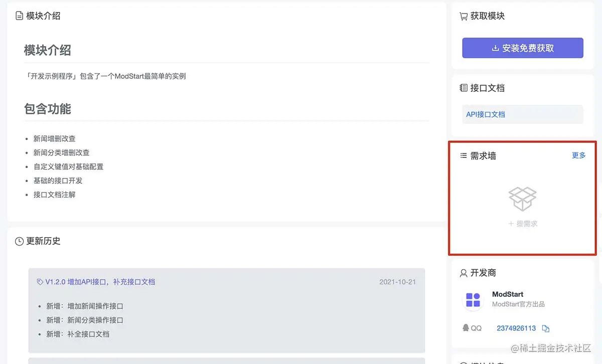602x364 pixels.
Task: Open the ModStart developer name
Action: coord(508,294)
